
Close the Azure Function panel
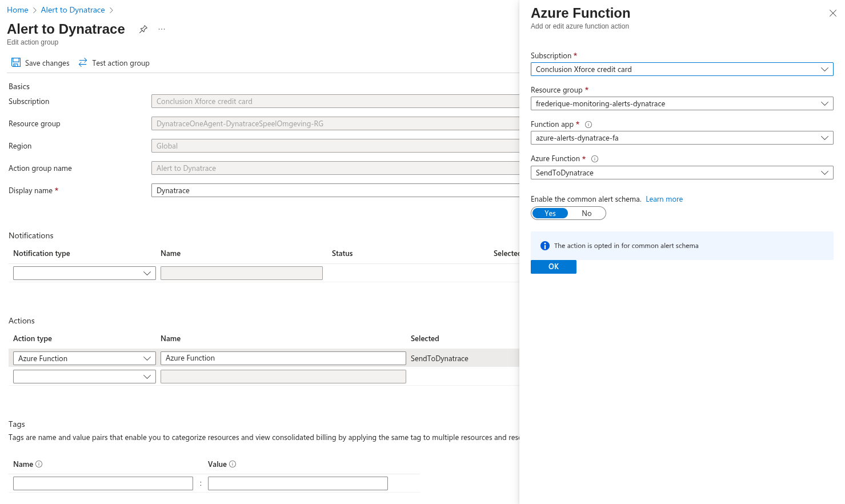pyautogui.click(x=832, y=13)
